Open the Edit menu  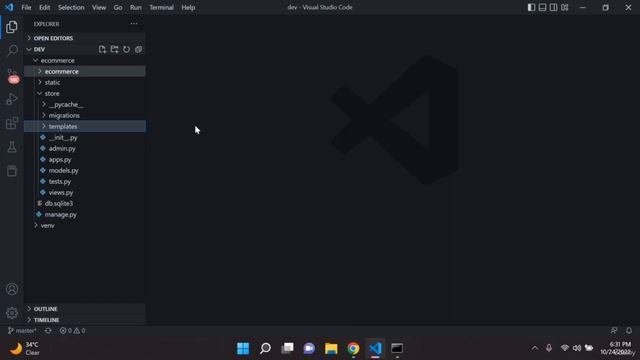[44, 7]
